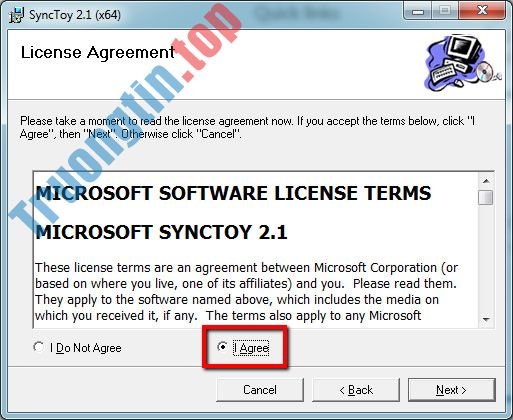Click the SyncToy installer icon in title bar
Viewport: 513px width, 420px height.
(x=16, y=15)
